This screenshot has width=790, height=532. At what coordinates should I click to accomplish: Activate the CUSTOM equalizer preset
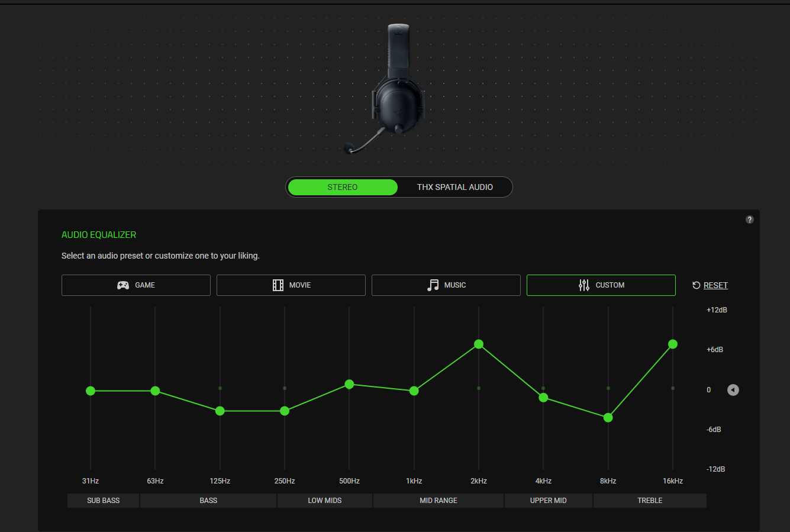(601, 285)
